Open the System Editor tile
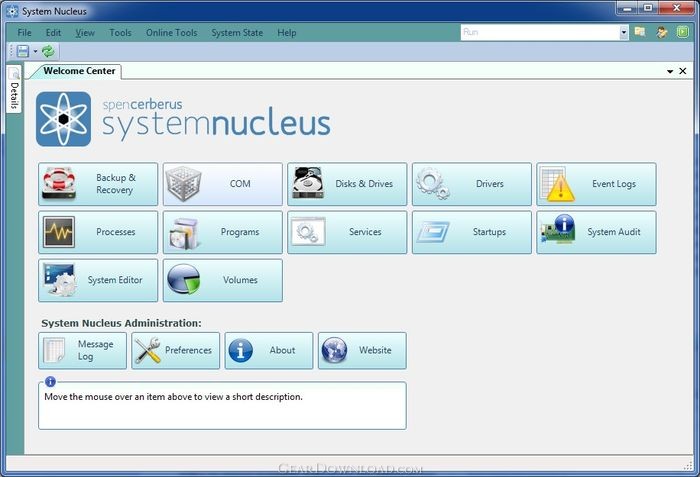 [x=98, y=280]
